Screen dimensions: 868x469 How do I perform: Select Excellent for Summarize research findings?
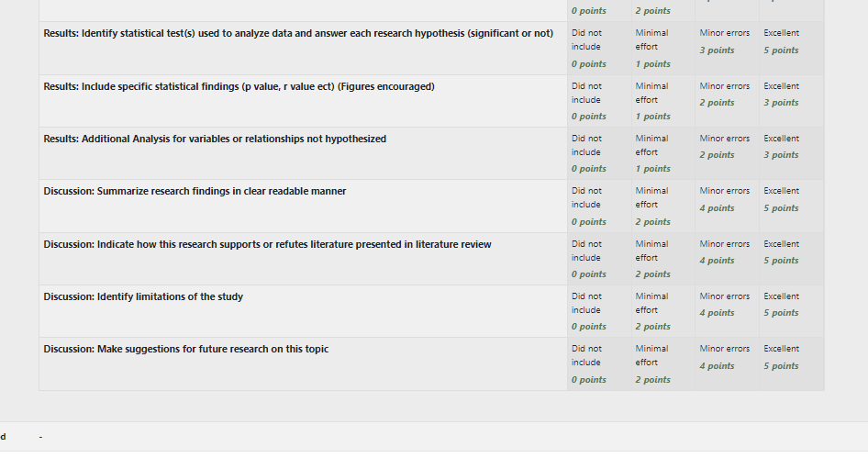coord(792,206)
